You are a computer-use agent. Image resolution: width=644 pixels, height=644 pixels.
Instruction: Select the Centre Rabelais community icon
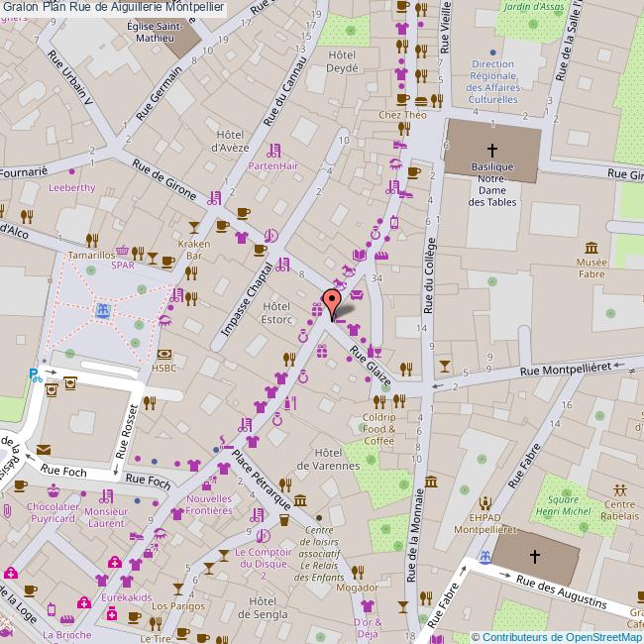pyautogui.click(x=620, y=490)
